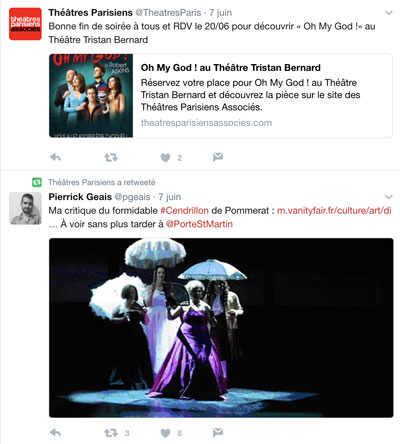The image size is (400, 444).
Task: Open the @TheatresParis handle
Action: [x=168, y=13]
